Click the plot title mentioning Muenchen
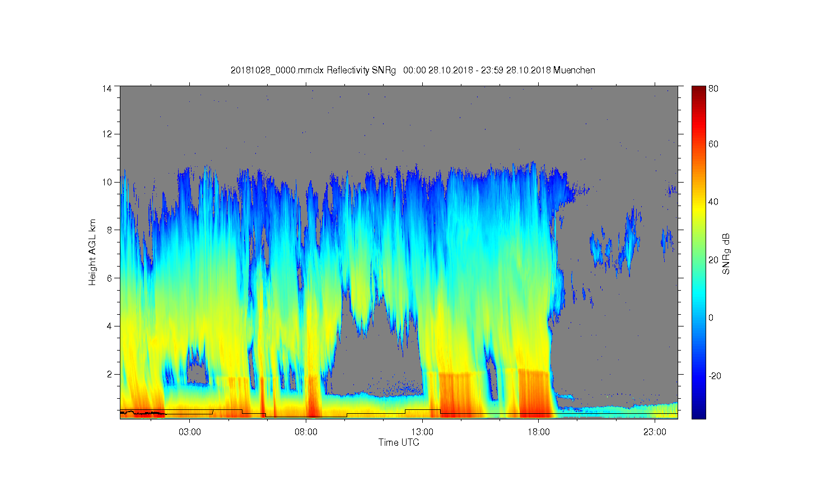 [413, 70]
